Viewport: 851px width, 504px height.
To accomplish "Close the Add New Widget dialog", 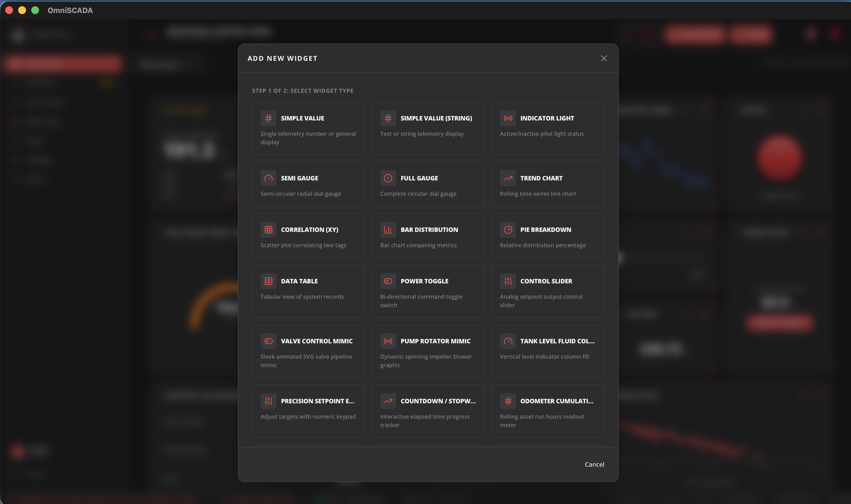I will tap(604, 58).
